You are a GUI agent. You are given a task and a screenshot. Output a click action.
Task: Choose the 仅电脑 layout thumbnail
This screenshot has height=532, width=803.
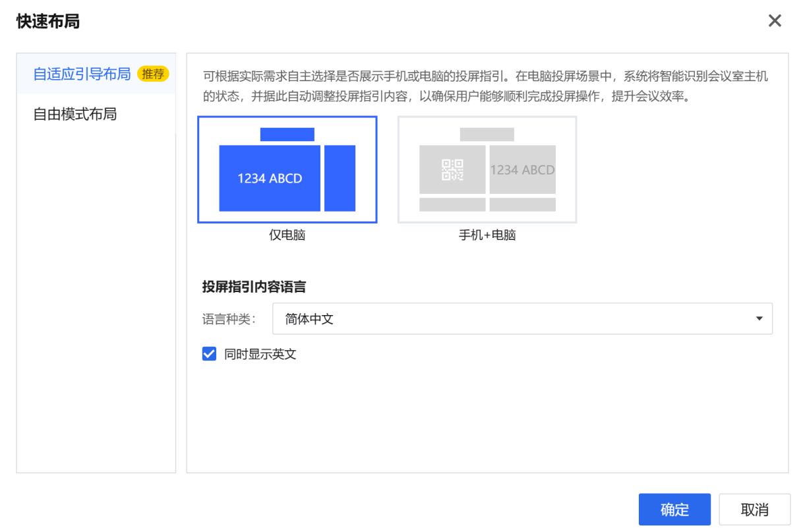pos(287,169)
